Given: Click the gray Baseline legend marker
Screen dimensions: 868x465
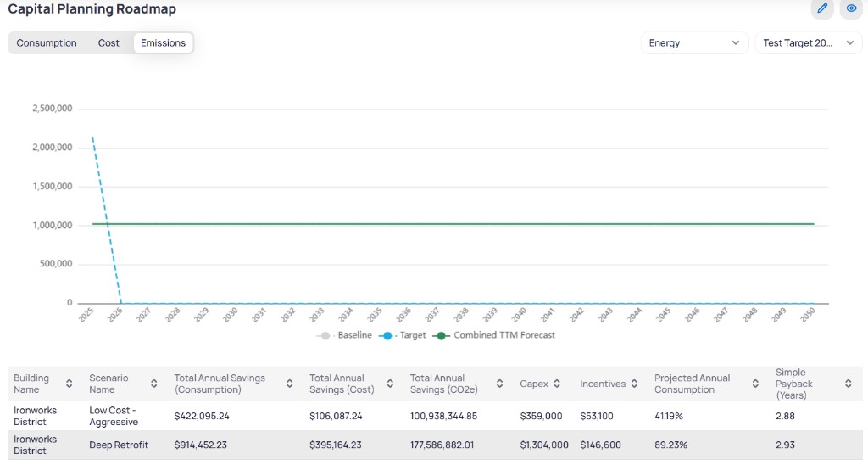Looking at the screenshot, I should 325,336.
